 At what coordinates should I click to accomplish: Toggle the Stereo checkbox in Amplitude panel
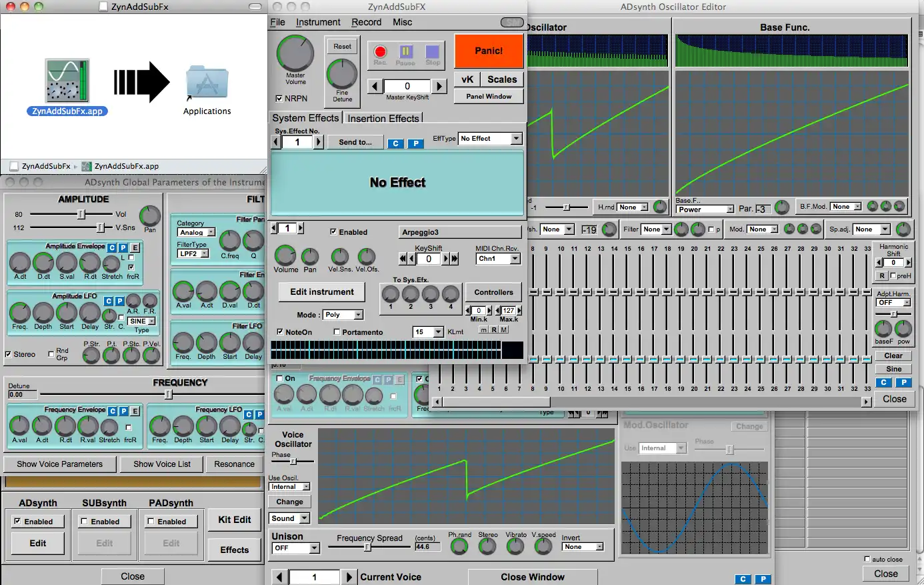click(9, 354)
